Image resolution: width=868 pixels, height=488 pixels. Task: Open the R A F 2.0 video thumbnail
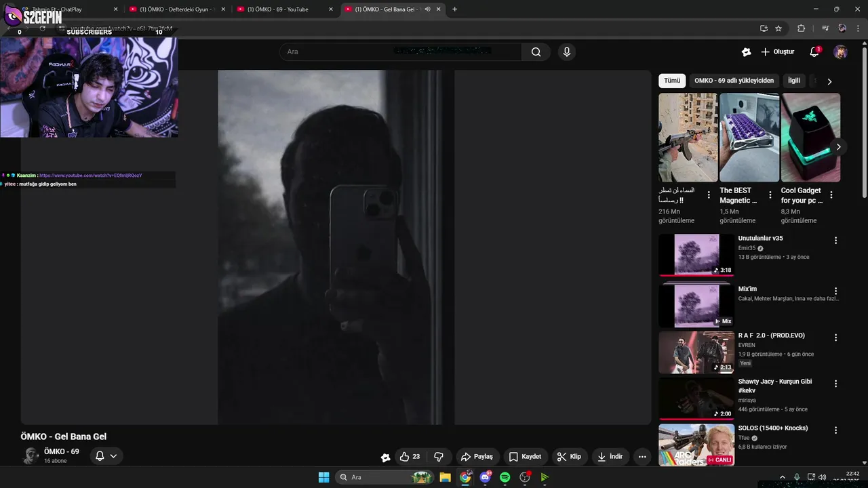[x=696, y=352]
